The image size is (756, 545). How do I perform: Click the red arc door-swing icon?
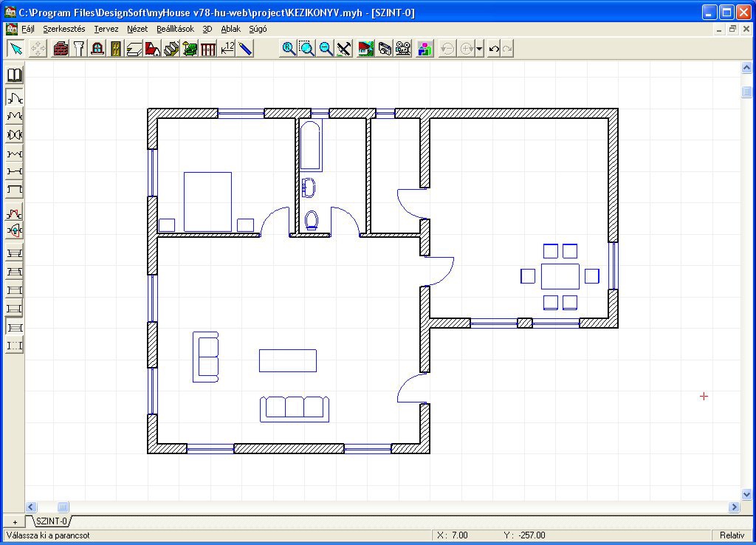[x=15, y=213]
